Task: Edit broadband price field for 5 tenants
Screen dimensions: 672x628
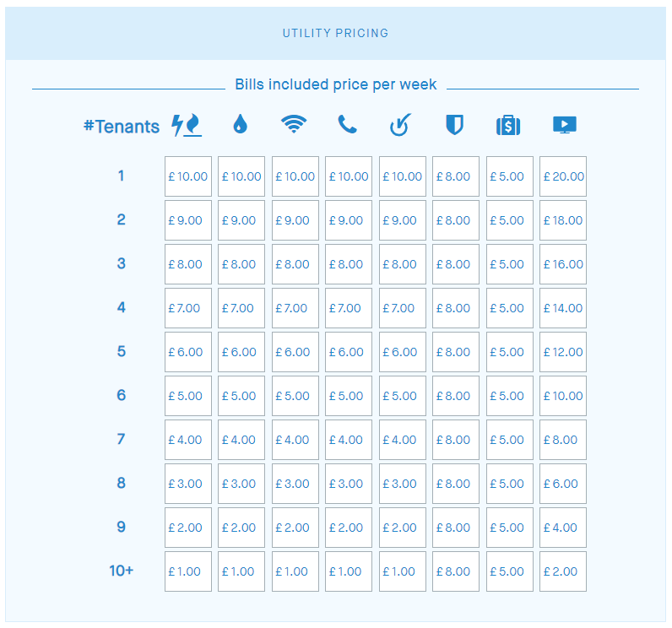Action: [x=295, y=353]
